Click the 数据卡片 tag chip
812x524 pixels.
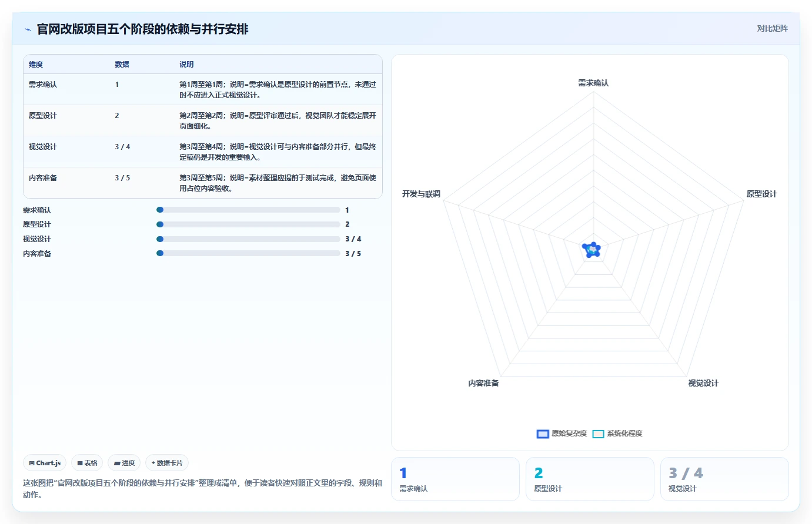pos(167,463)
